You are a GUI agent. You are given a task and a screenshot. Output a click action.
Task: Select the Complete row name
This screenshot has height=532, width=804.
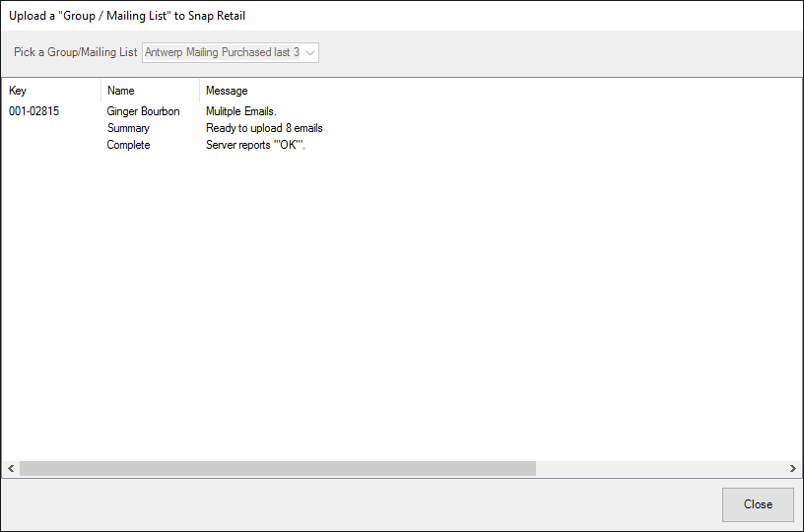pyautogui.click(x=128, y=145)
